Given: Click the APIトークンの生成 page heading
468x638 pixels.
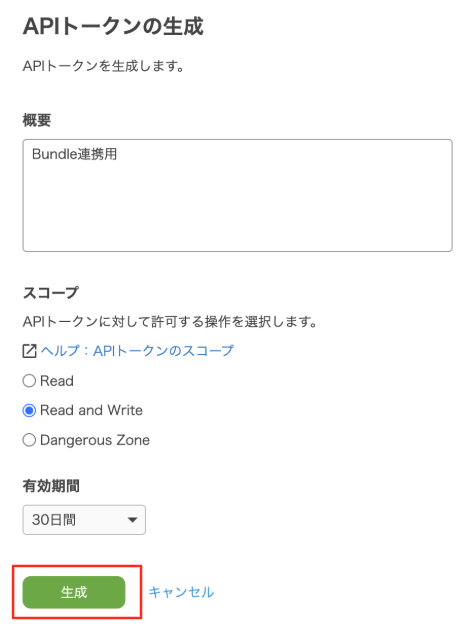Looking at the screenshot, I should click(113, 26).
